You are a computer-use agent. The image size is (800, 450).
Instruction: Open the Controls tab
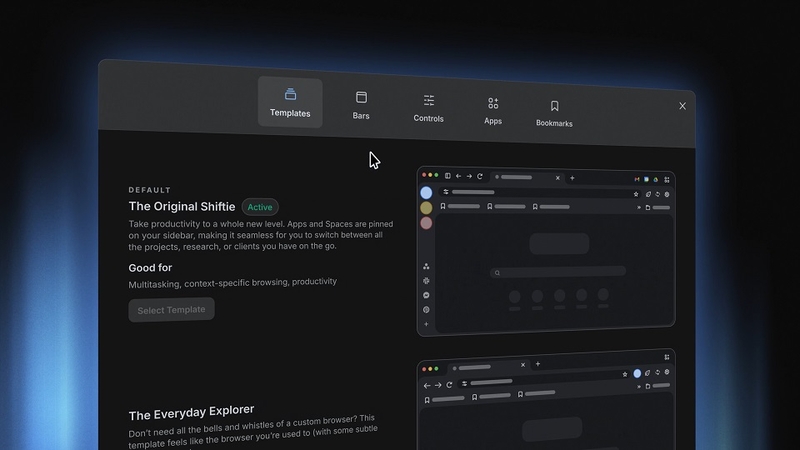429,108
